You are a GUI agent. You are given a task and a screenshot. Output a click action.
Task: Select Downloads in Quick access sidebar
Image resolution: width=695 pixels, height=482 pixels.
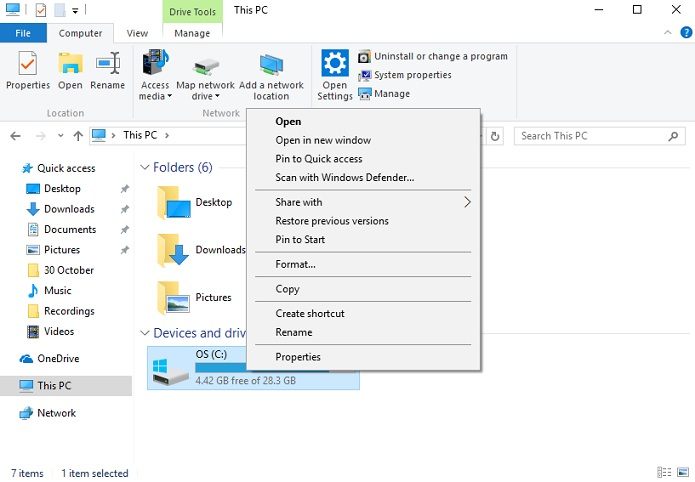[69, 209]
